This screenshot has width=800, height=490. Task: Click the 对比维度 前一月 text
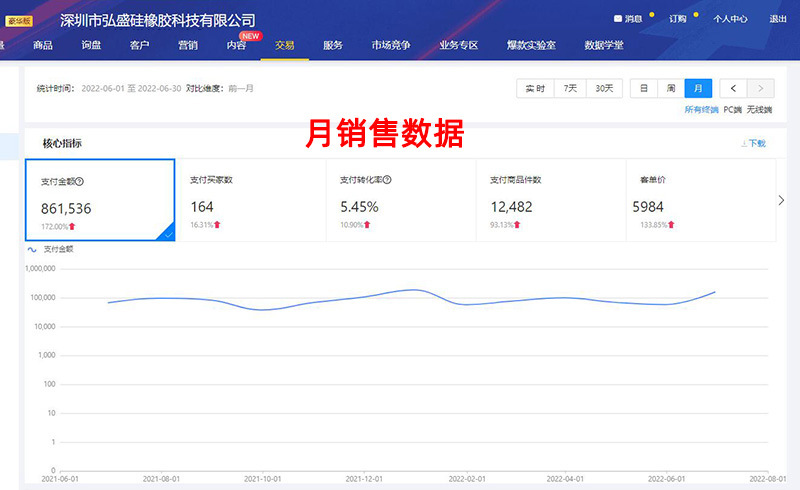(219, 88)
